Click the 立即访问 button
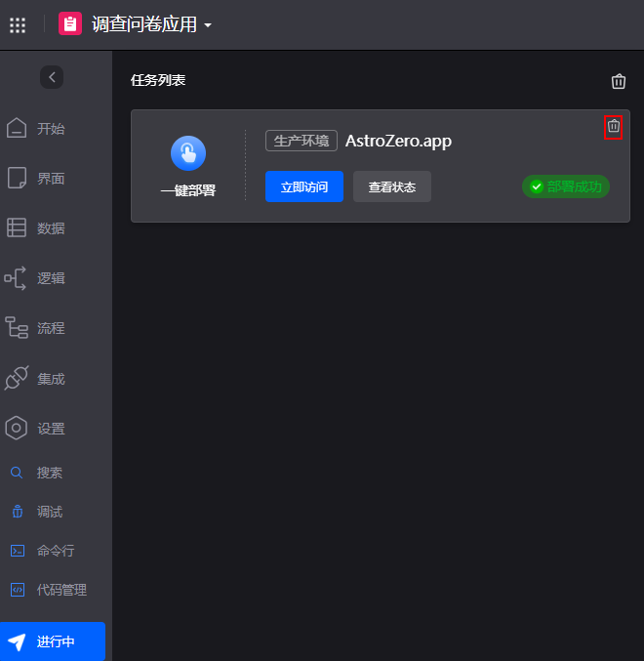644x661 pixels. point(304,186)
